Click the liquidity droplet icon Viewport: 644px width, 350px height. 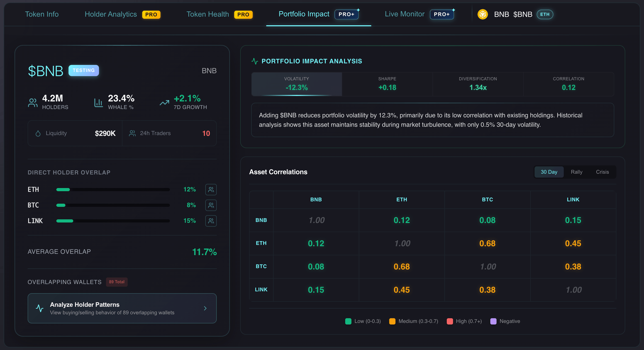coord(38,133)
